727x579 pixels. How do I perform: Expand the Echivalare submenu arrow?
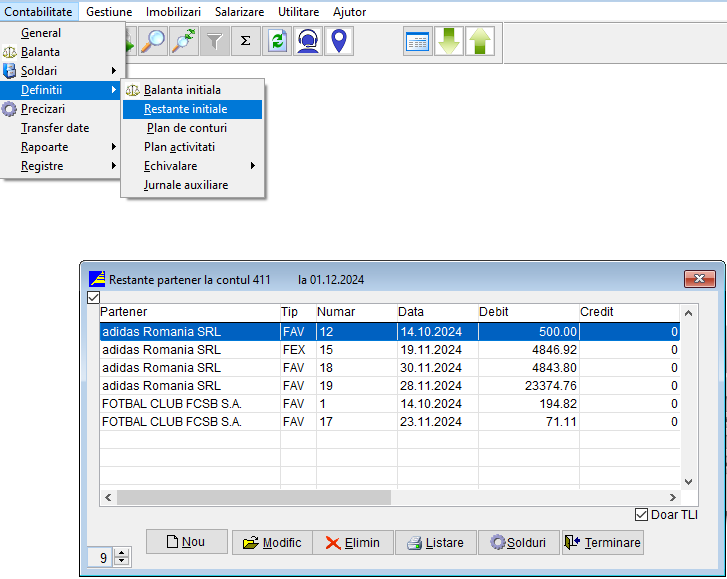[253, 166]
